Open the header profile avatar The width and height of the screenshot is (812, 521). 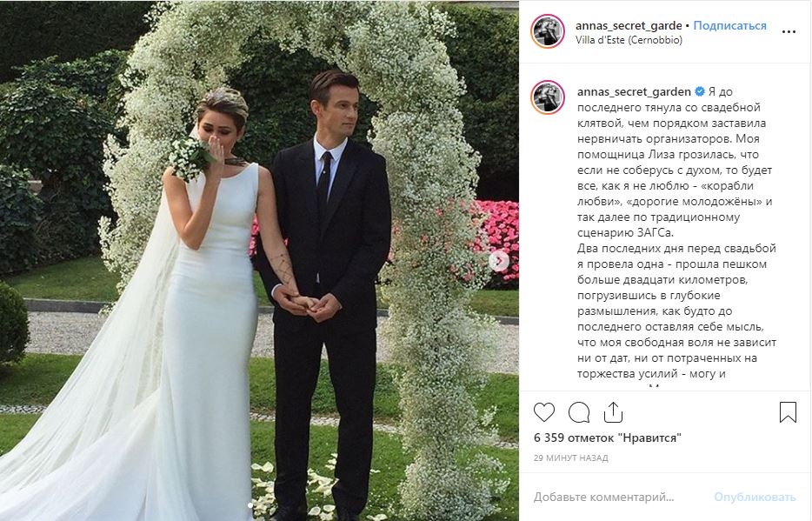pos(548,31)
